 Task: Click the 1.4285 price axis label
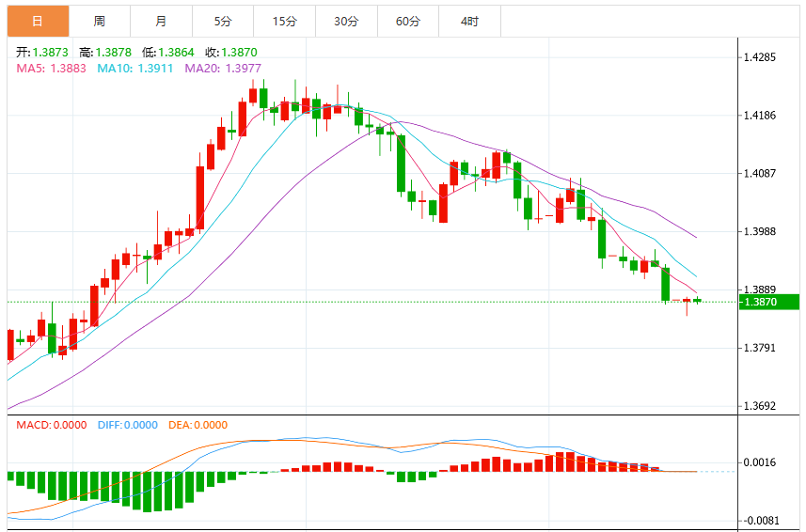tap(760, 57)
